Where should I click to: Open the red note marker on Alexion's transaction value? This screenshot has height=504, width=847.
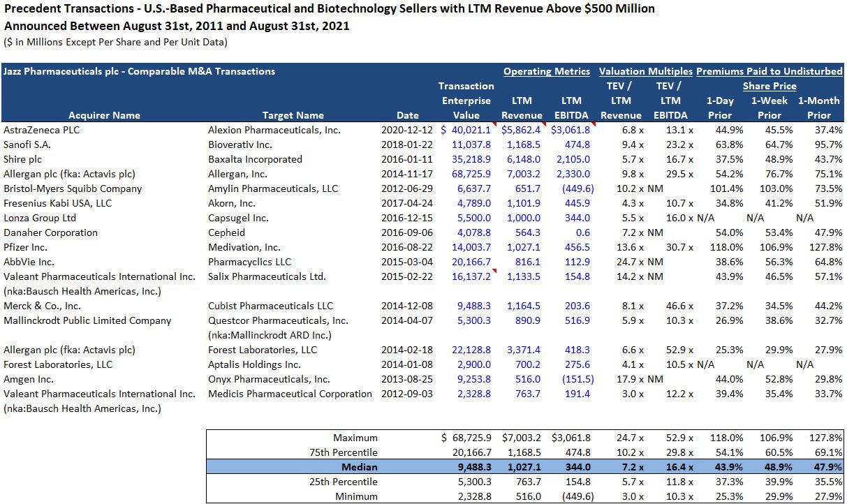click(494, 126)
